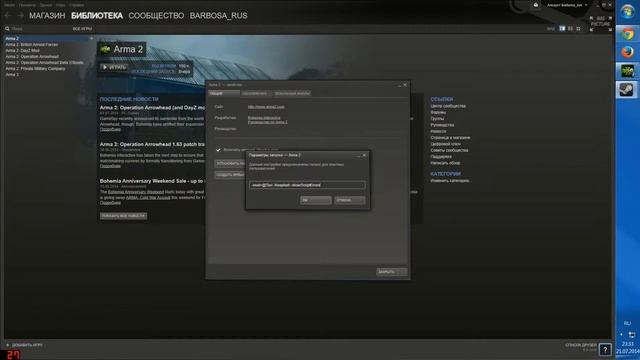Show hidden system tray icons
This screenshot has height=360, width=640.
[x=622, y=335]
